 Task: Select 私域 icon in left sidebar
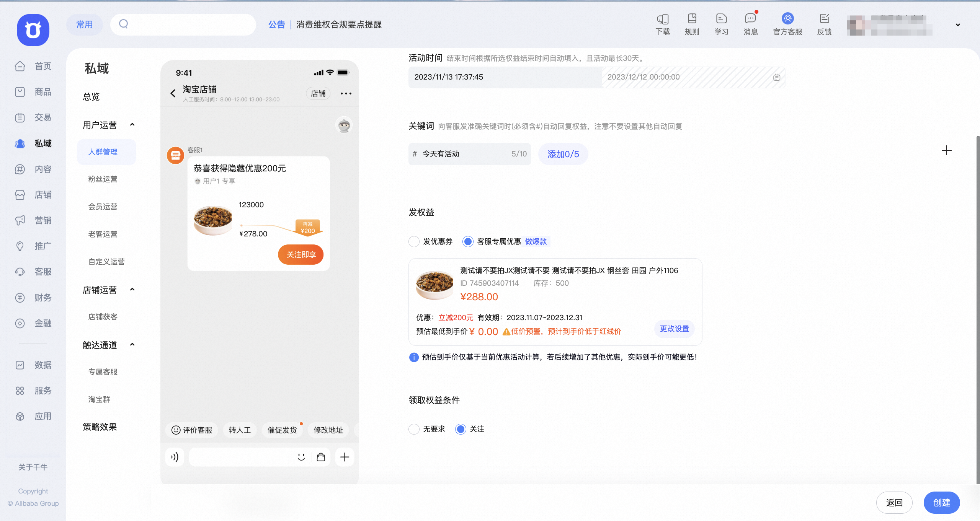click(x=20, y=143)
